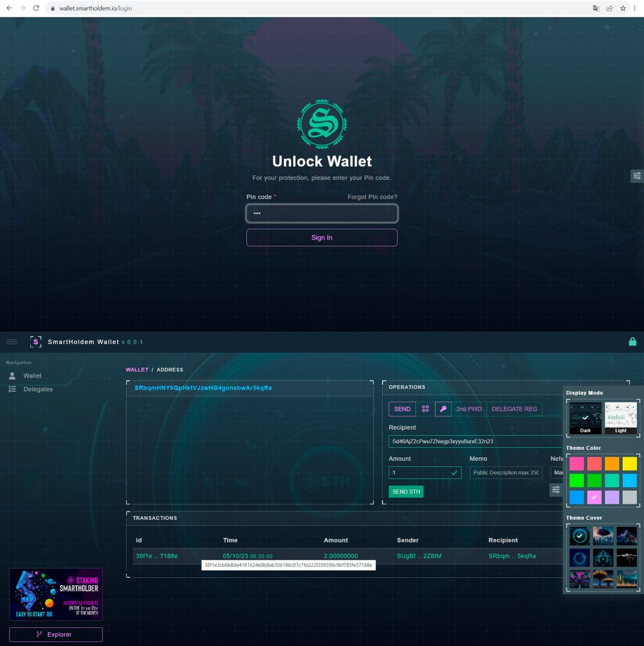This screenshot has width=644, height=646.
Task: Bookmark page with the star icon
Action: pyautogui.click(x=623, y=8)
